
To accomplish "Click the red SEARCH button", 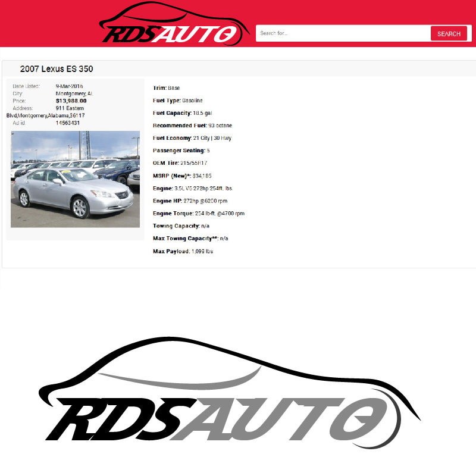I will [449, 34].
